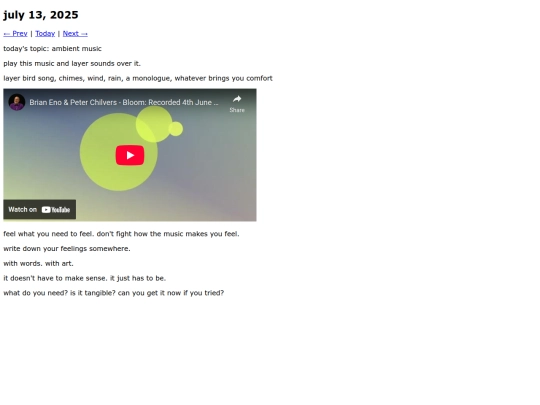Select the line starting "layer bird song, chimes"
The width and height of the screenshot is (540, 405).
138,78
